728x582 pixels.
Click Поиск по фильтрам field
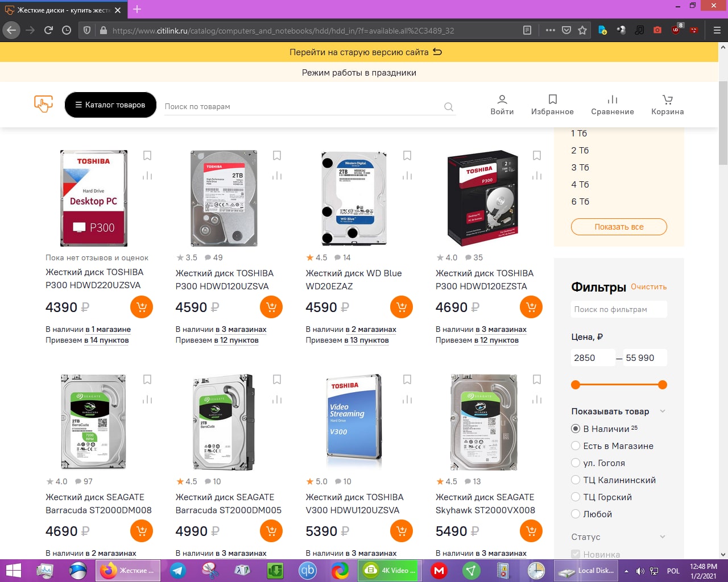click(619, 309)
